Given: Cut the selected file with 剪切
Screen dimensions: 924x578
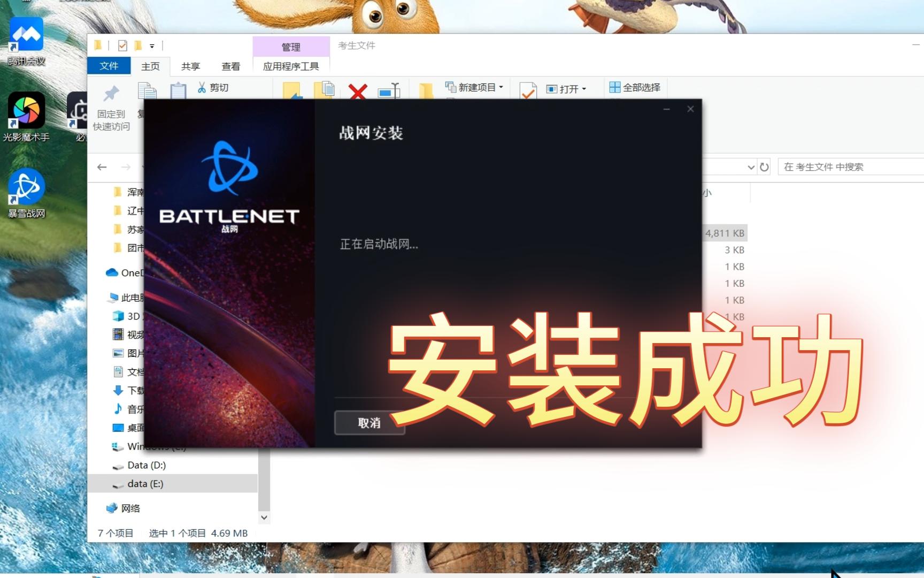Looking at the screenshot, I should click(213, 88).
